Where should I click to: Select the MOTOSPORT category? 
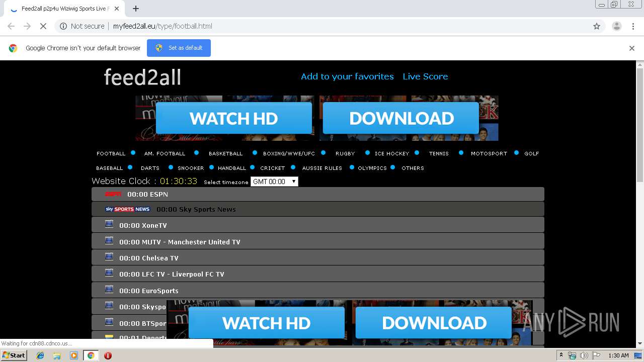[489, 153]
